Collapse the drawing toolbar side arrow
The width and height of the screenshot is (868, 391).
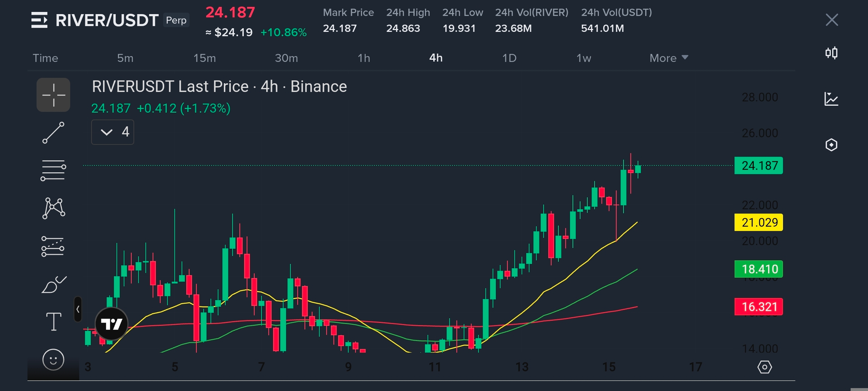click(x=78, y=309)
